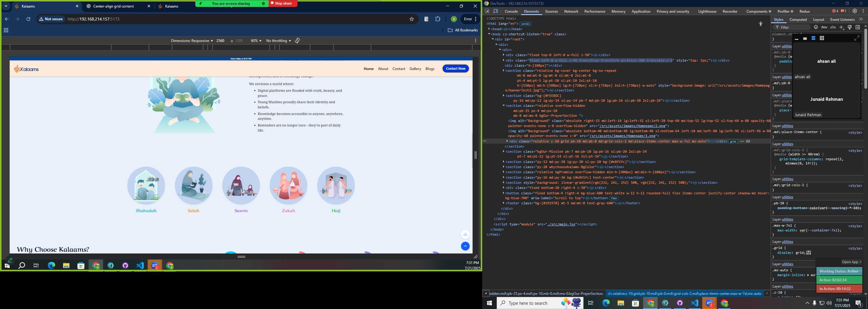Activate the inspect element picker in DevTools

(487, 11)
